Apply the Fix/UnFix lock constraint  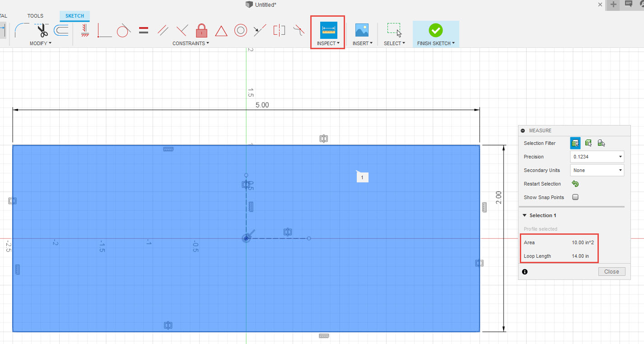pyautogui.click(x=201, y=30)
